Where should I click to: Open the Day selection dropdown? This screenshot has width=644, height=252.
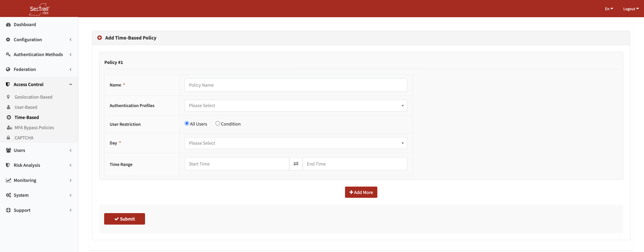click(296, 143)
